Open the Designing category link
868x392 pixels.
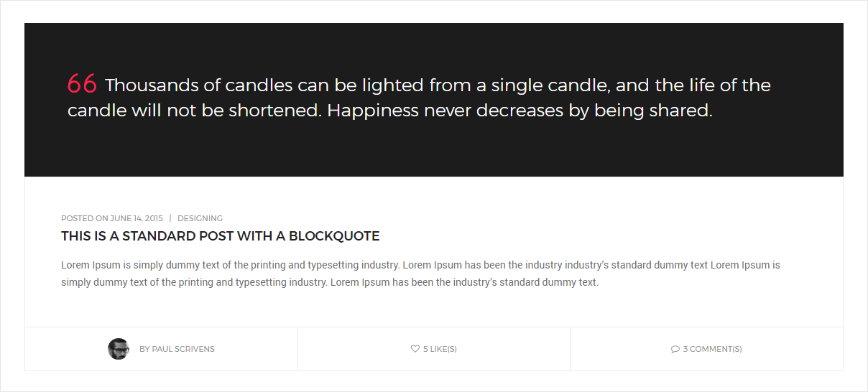pyautogui.click(x=200, y=218)
